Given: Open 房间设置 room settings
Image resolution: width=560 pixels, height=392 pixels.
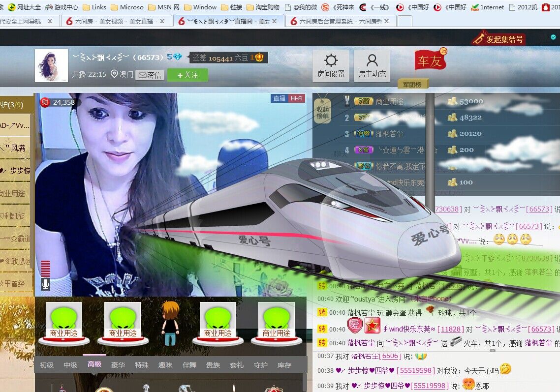Looking at the screenshot, I should point(331,66).
